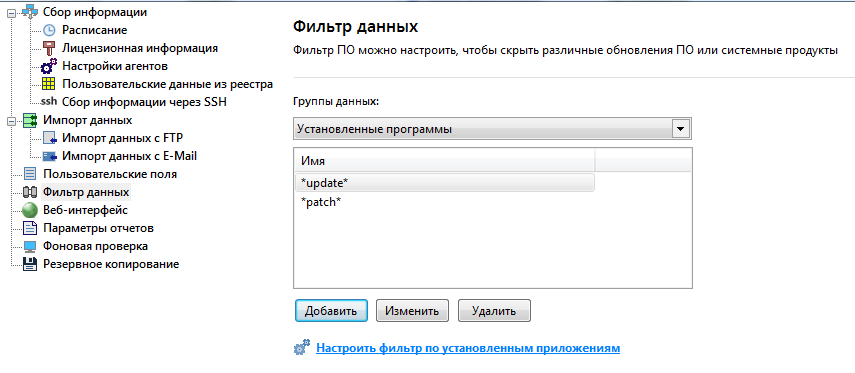Screen dimensions: 855x373
Task: Click the Фоновая проверка monitor icon
Action: [30, 246]
